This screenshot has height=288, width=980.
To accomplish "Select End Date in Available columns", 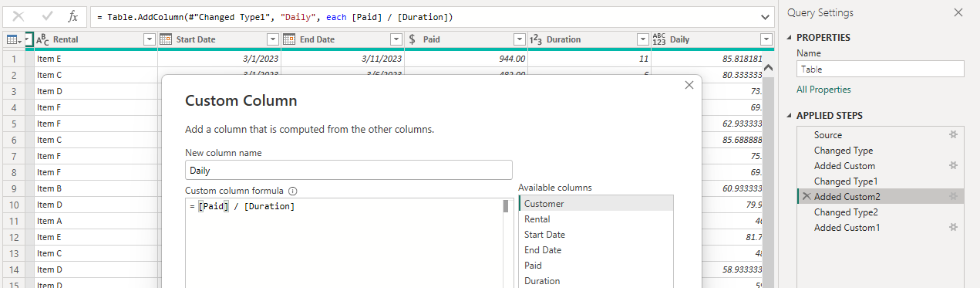I will pos(596,250).
